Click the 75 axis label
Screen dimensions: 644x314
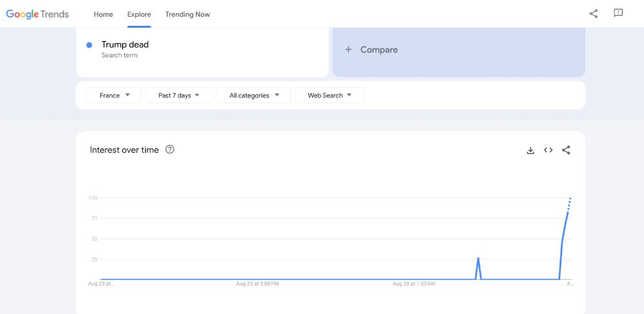[94, 218]
